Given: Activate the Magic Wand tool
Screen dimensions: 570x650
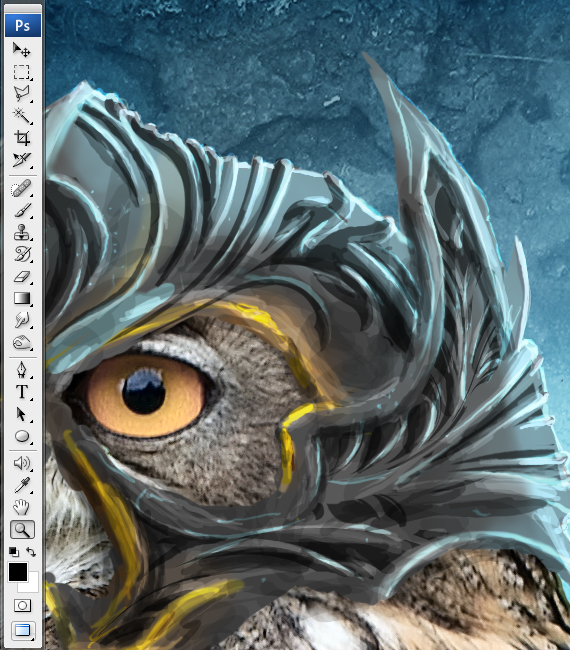Looking at the screenshot, I should point(22,116).
